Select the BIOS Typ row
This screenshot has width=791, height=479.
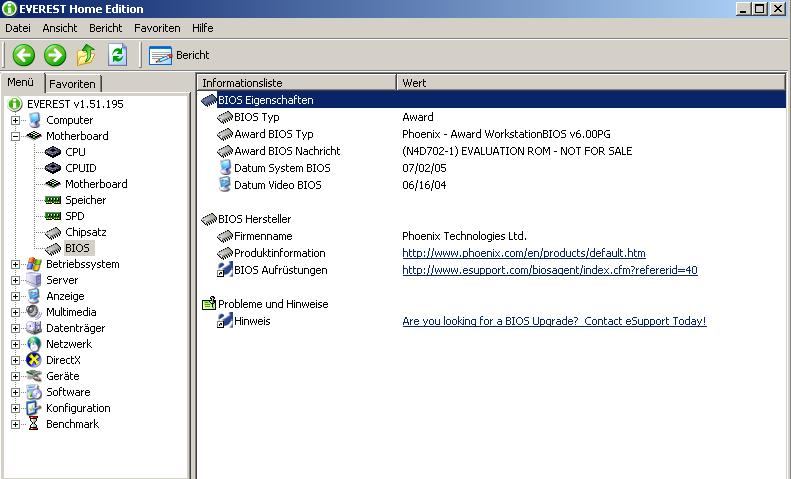point(492,117)
